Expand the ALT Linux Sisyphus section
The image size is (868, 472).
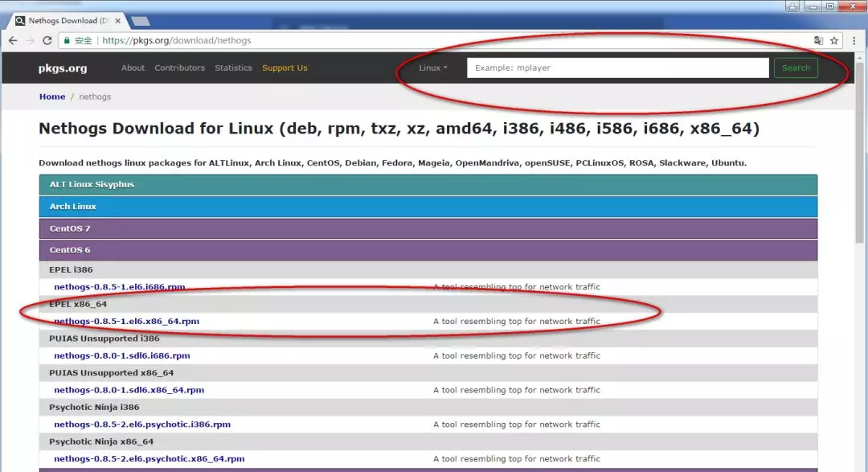[x=428, y=184]
